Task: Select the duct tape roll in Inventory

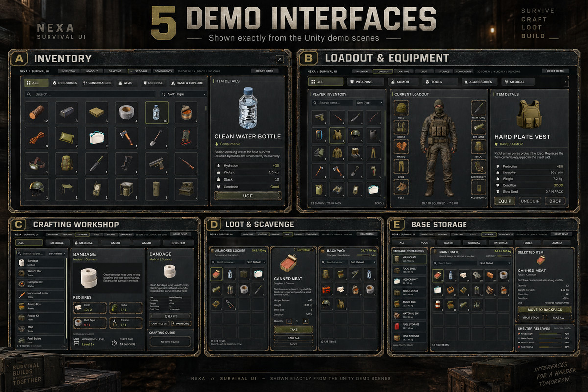Action: (126, 113)
